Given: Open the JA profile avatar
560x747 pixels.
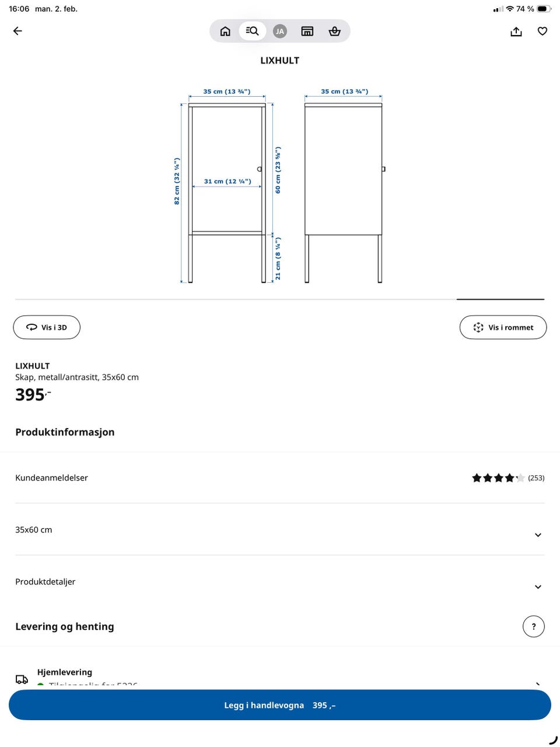Looking at the screenshot, I should pyautogui.click(x=280, y=31).
